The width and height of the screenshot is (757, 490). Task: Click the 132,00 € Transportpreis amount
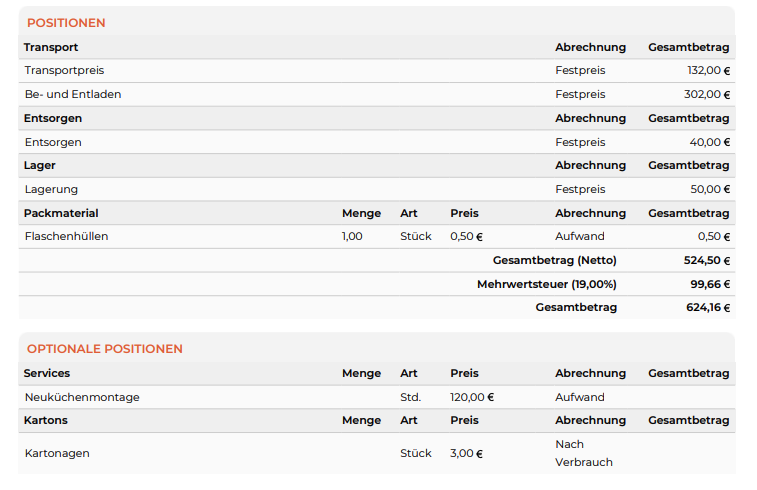click(708, 70)
